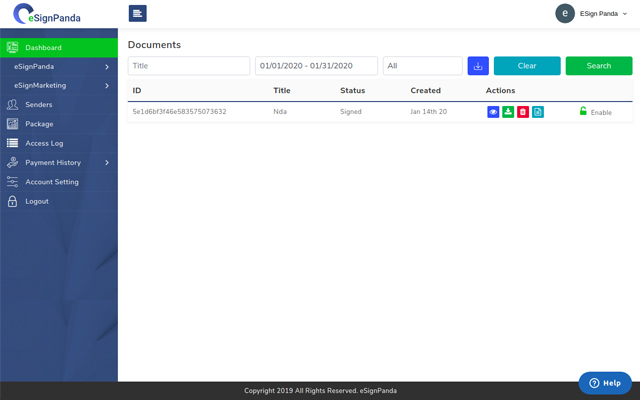Viewport: 640px width, 400px height.
Task: Click the Title column header
Action: pos(282,91)
